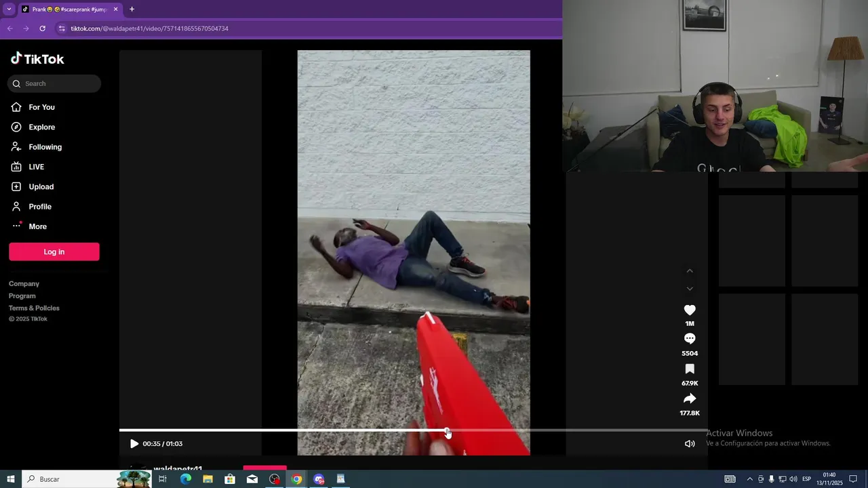Click the landscape search highlight in taskbar
The image size is (868, 488).
coord(134,479)
